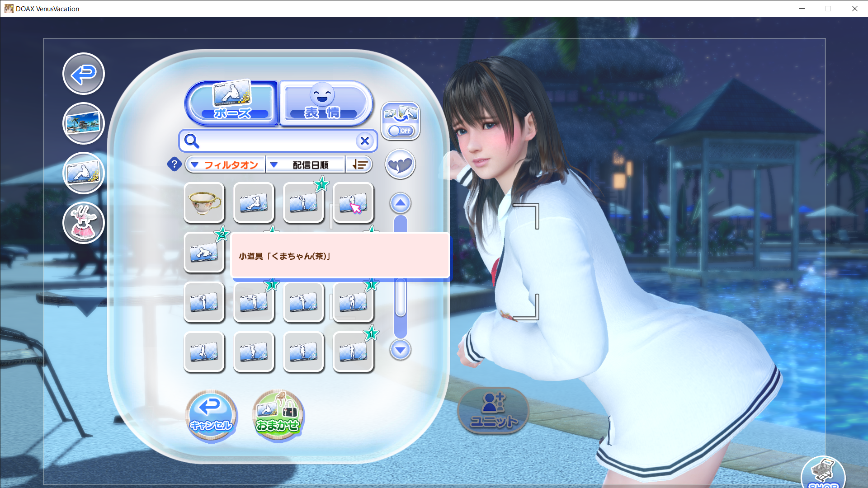Minimize the DOAX VenusVacation window

802,9
